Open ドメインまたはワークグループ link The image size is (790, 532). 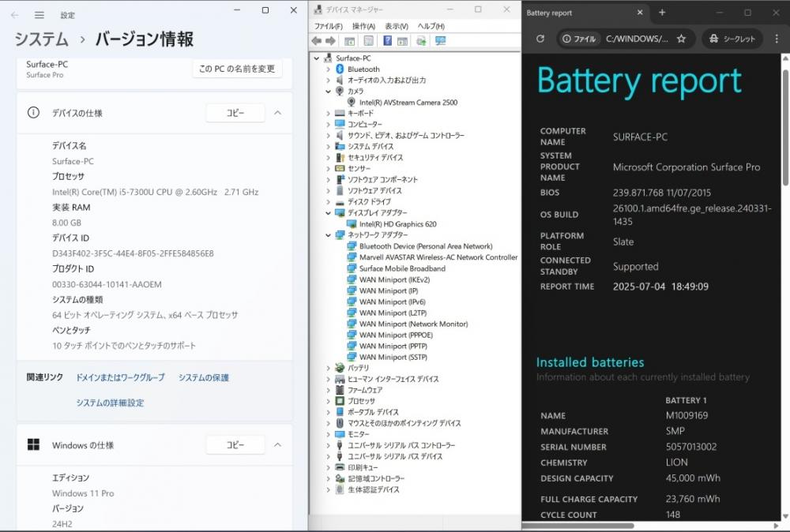(120, 377)
